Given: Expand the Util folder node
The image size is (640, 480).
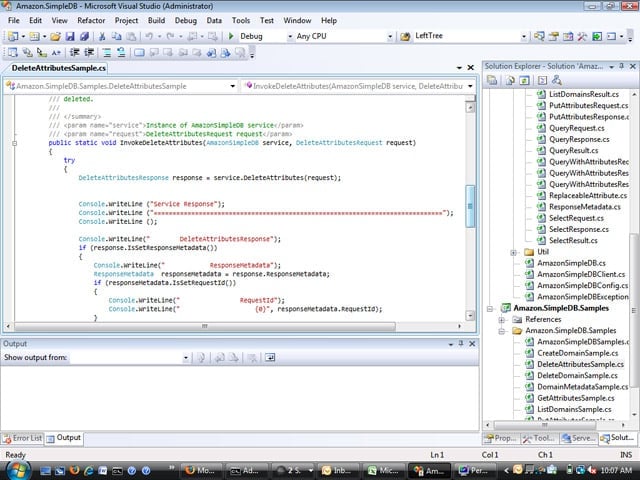Looking at the screenshot, I should click(513, 252).
